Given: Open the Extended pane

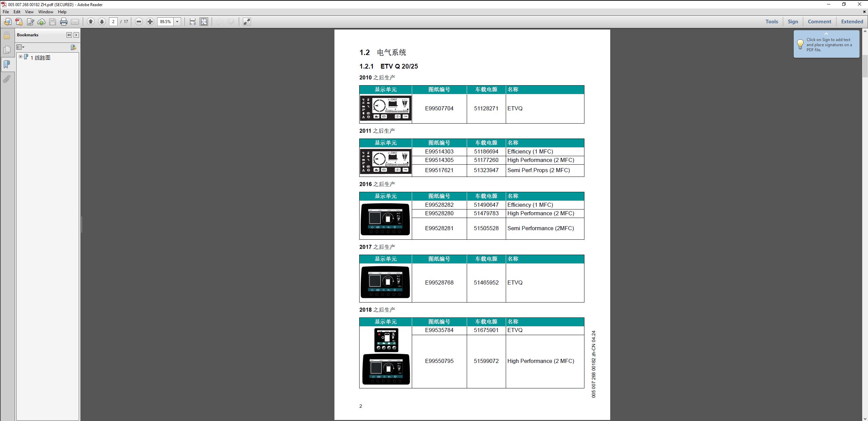Looking at the screenshot, I should pos(852,21).
